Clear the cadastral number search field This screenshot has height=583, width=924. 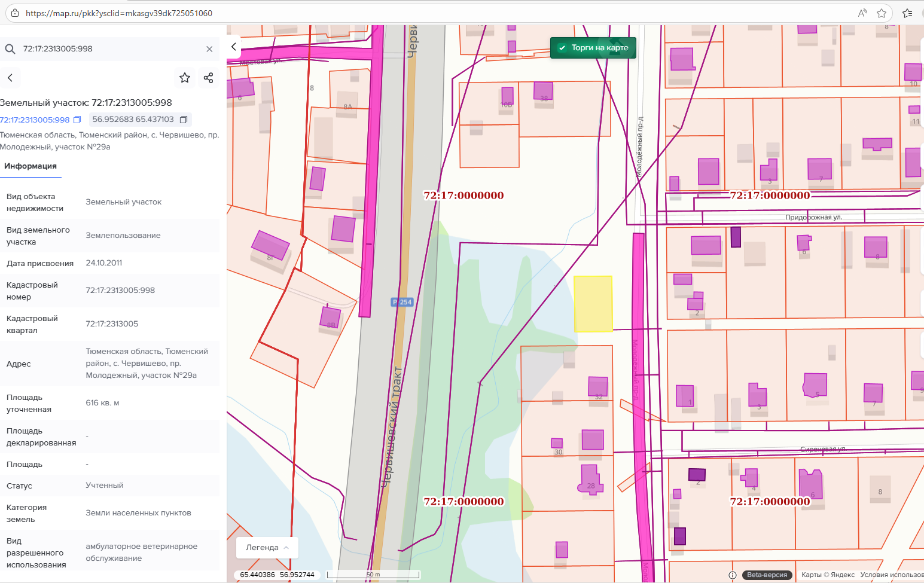coord(209,49)
